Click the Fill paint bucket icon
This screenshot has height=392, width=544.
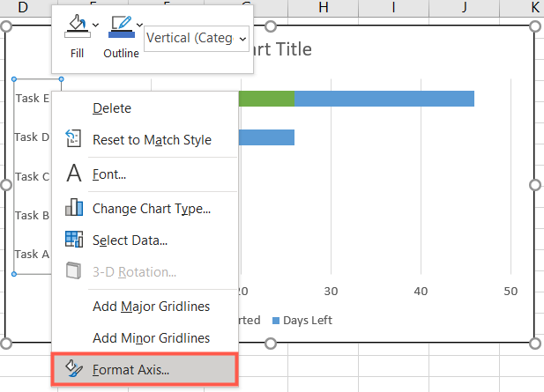[77, 26]
